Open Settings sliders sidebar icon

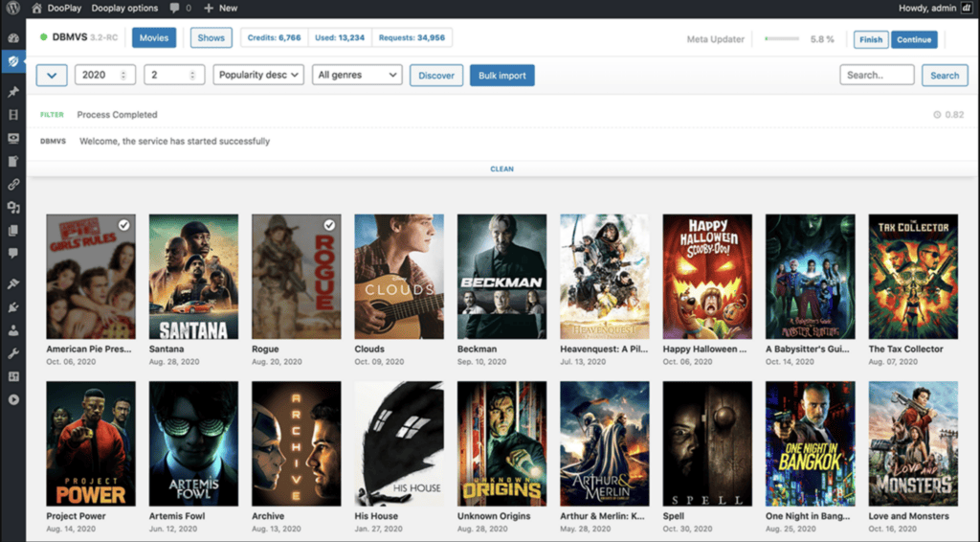[13, 376]
